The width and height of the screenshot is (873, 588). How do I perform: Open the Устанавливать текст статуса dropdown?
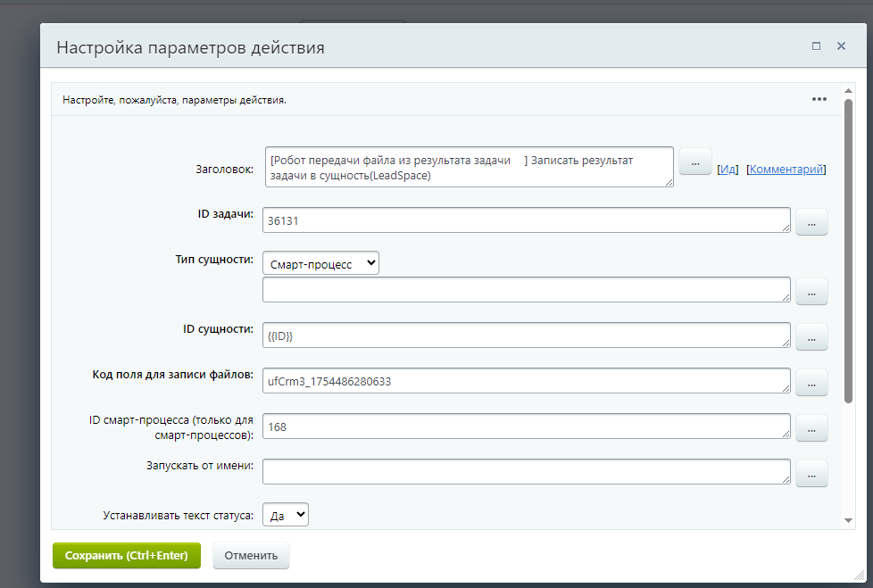pyautogui.click(x=285, y=514)
